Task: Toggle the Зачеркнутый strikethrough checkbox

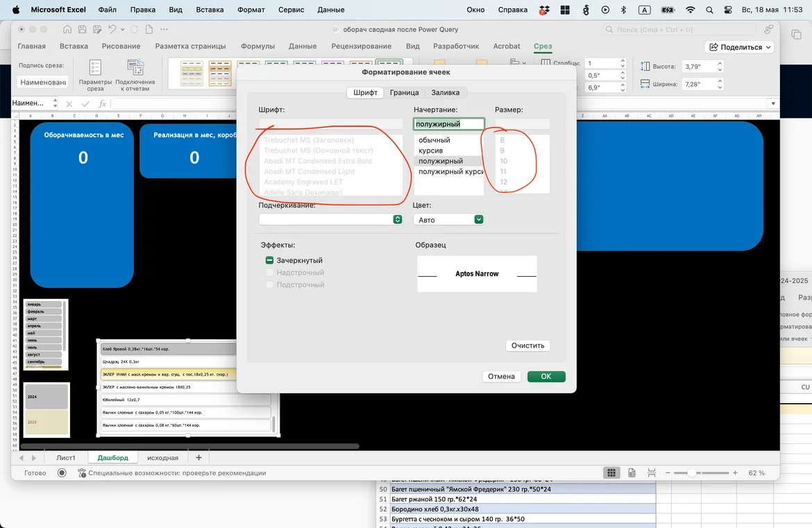Action: (270, 260)
